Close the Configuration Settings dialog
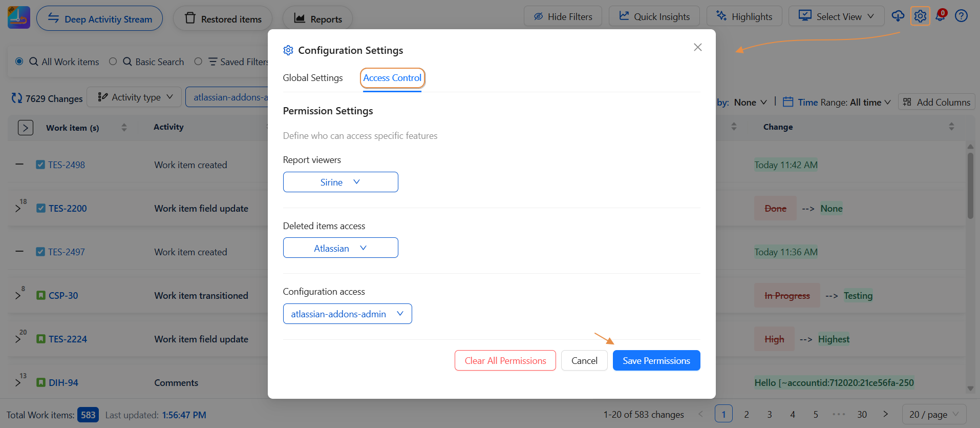This screenshot has height=428, width=980. (x=697, y=47)
